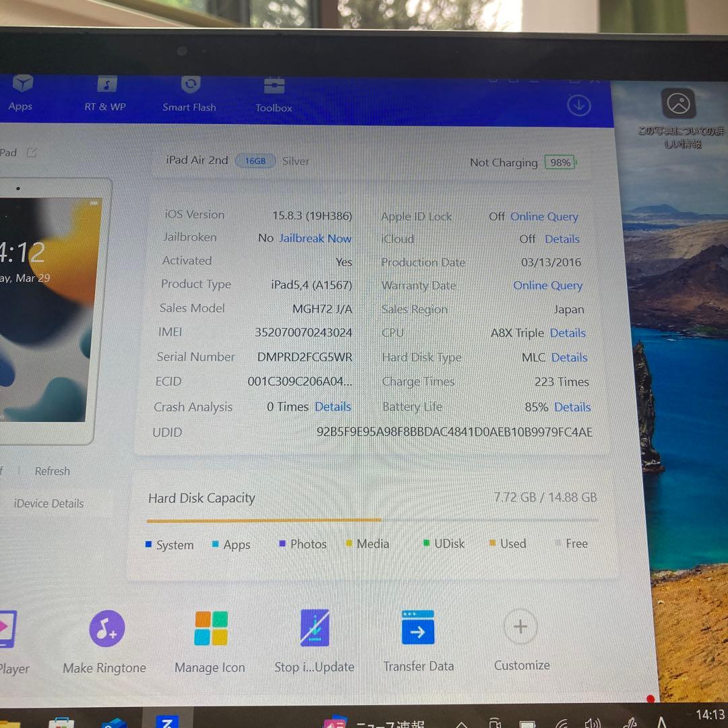Viewport: 728px width, 728px height.
Task: Open the Toolbox section
Action: tap(273, 94)
